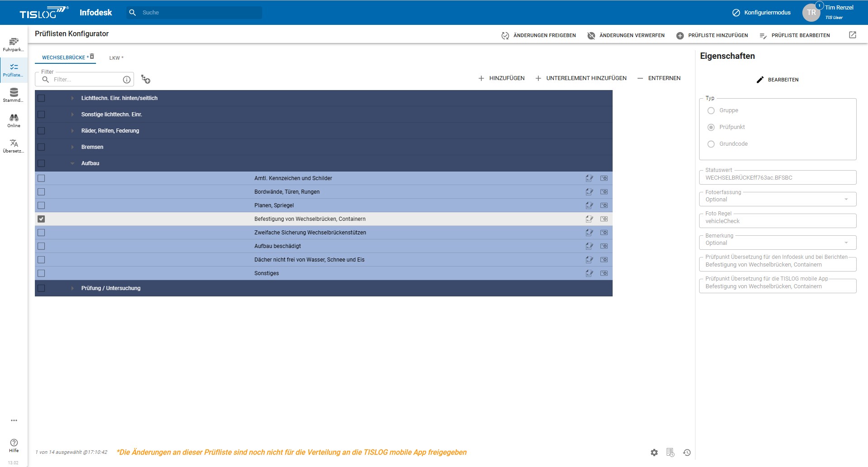Click the Foto Regel field

777,221
